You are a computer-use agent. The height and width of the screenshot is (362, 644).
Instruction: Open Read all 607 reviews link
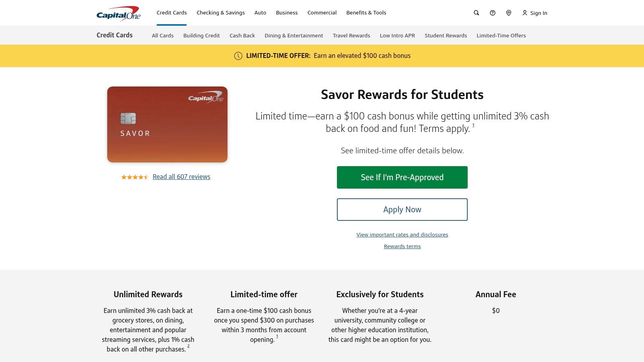(182, 177)
